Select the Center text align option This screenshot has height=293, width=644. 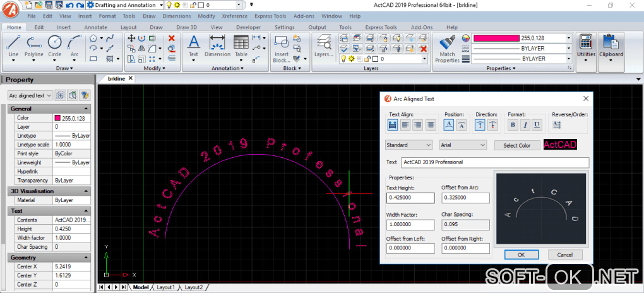431,125
